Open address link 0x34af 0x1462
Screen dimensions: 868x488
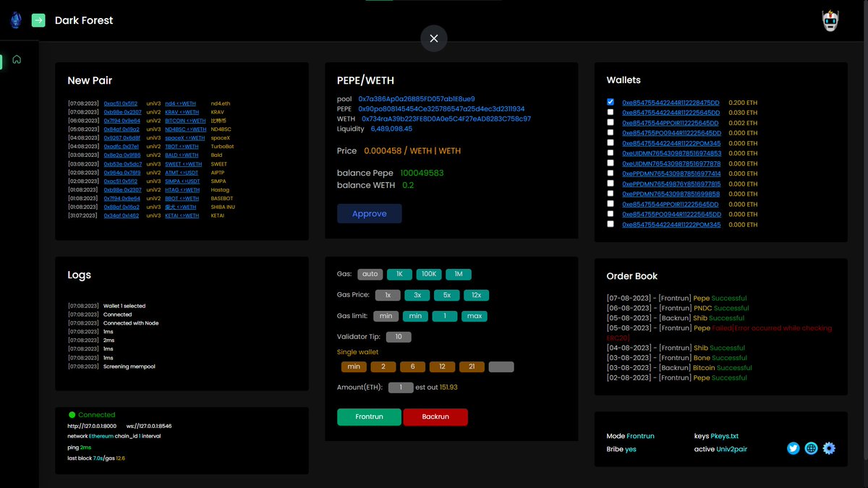coord(122,215)
